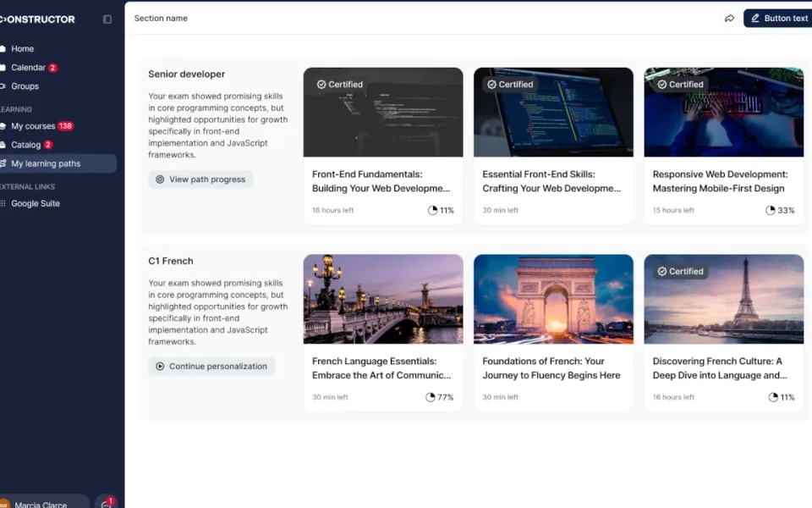Click the Catalog badge showing 2
The image size is (812, 508).
[x=48, y=145]
